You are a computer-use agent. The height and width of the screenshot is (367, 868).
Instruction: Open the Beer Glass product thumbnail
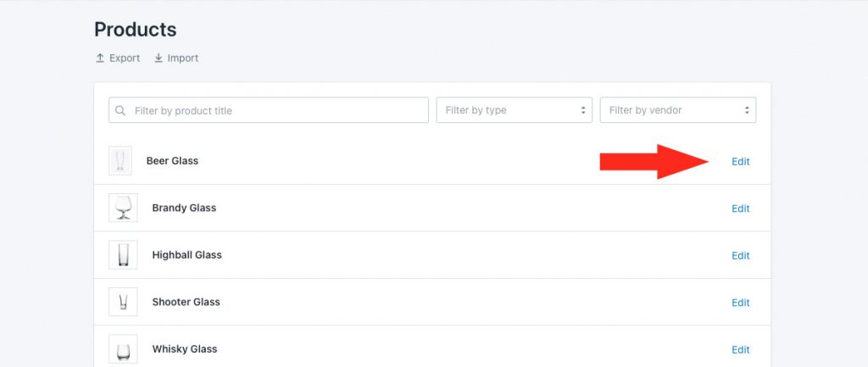click(120, 160)
